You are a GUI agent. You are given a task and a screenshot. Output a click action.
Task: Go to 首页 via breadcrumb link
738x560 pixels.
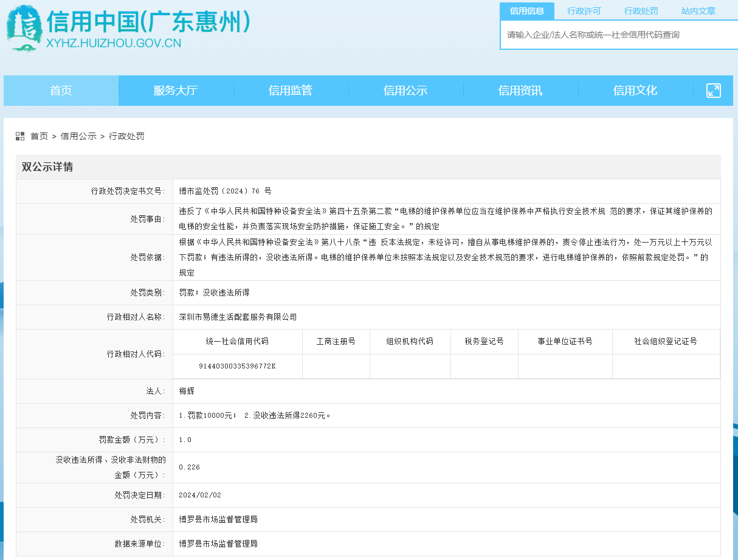tap(40, 136)
